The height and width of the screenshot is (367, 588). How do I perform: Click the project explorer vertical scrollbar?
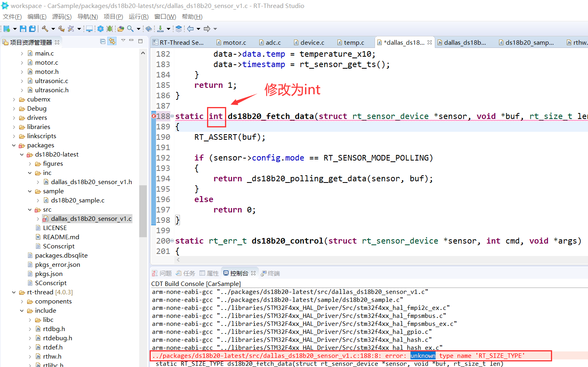tap(143, 211)
